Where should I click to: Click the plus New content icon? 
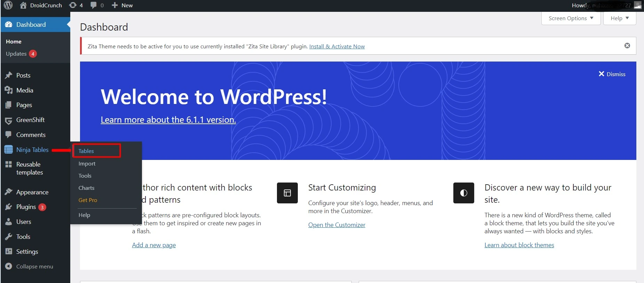point(114,5)
